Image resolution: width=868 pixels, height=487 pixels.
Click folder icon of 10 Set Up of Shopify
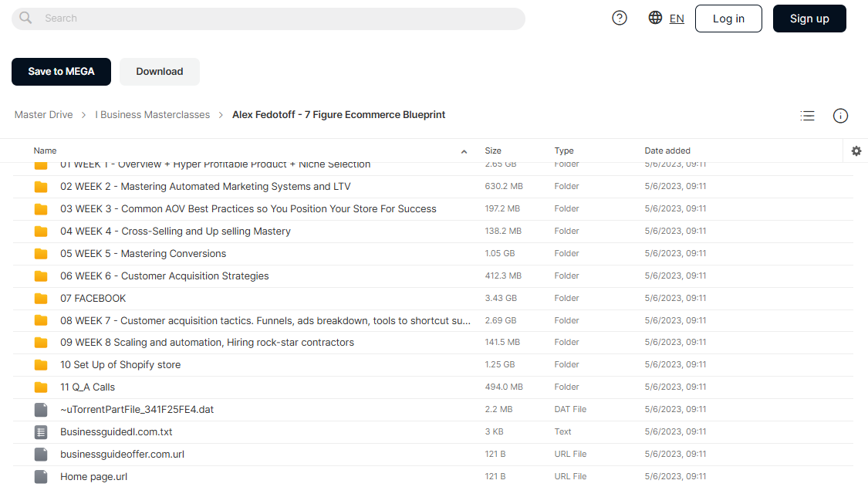pos(41,364)
